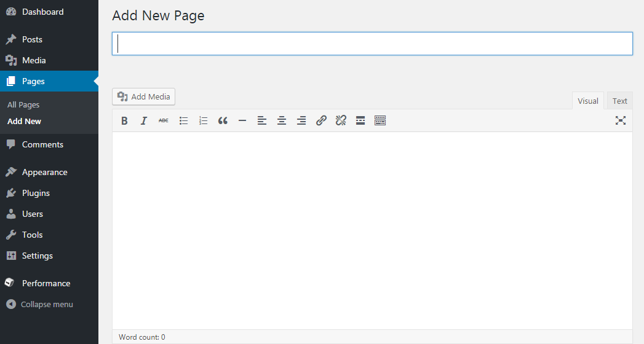The height and width of the screenshot is (344, 644).
Task: Align text right
Action: (x=301, y=120)
